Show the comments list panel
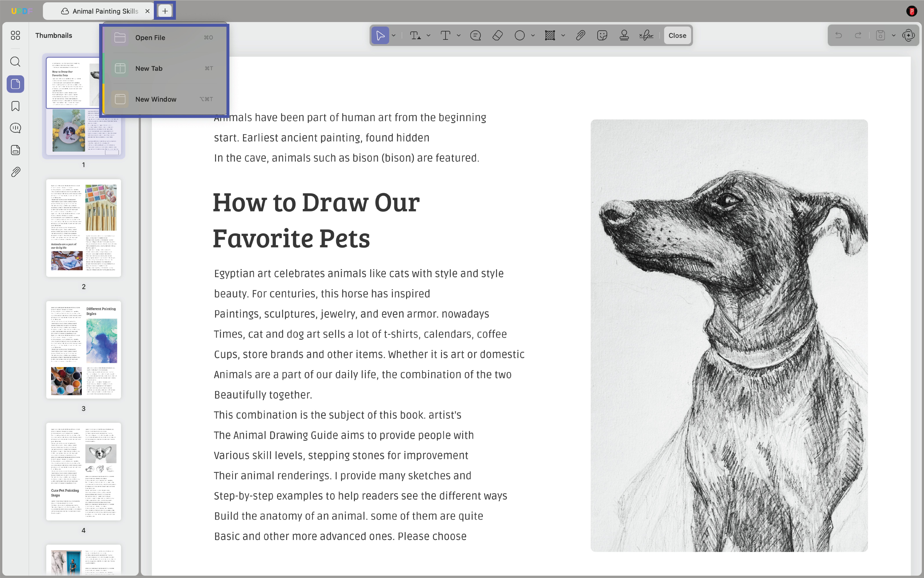Screen dimensions: 924x578 pyautogui.click(x=15, y=128)
